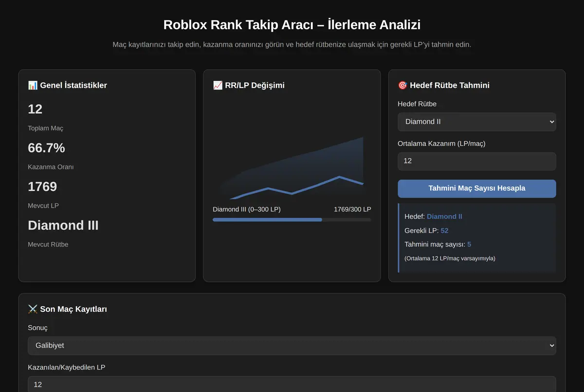Click the crossed swords emoji beside Son Maç Kayıtları
Screen dimensions: 584x392
[33, 309]
